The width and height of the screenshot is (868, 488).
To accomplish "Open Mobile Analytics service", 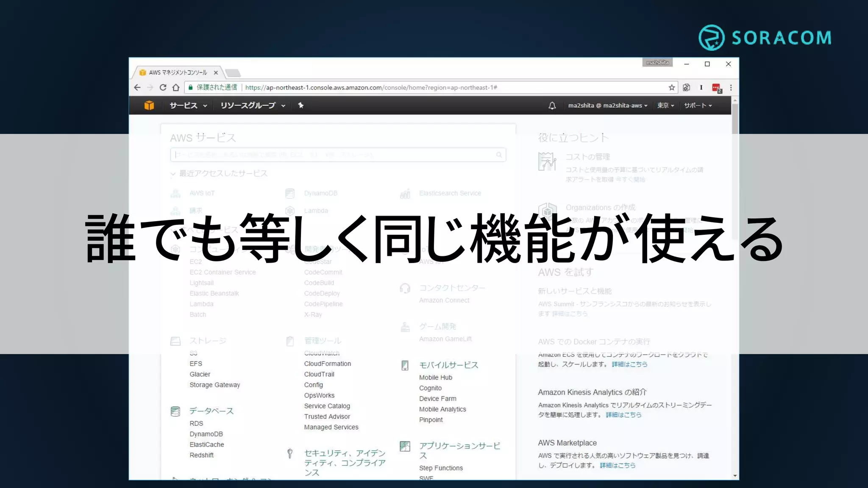I will [x=442, y=410].
